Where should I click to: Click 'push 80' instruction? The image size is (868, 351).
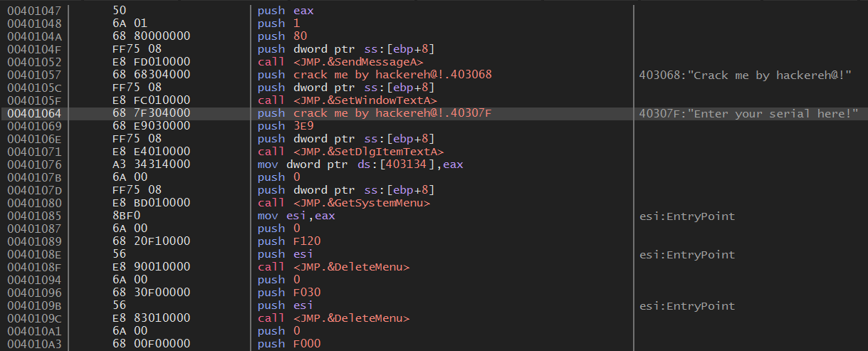pos(281,36)
